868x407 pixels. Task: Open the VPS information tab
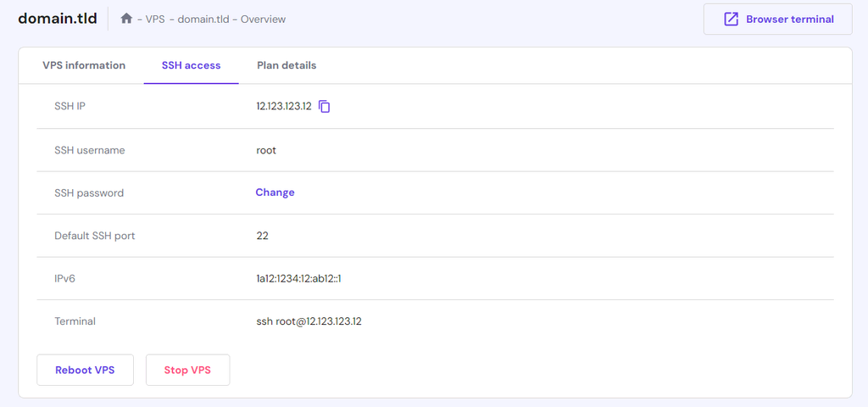[84, 65]
